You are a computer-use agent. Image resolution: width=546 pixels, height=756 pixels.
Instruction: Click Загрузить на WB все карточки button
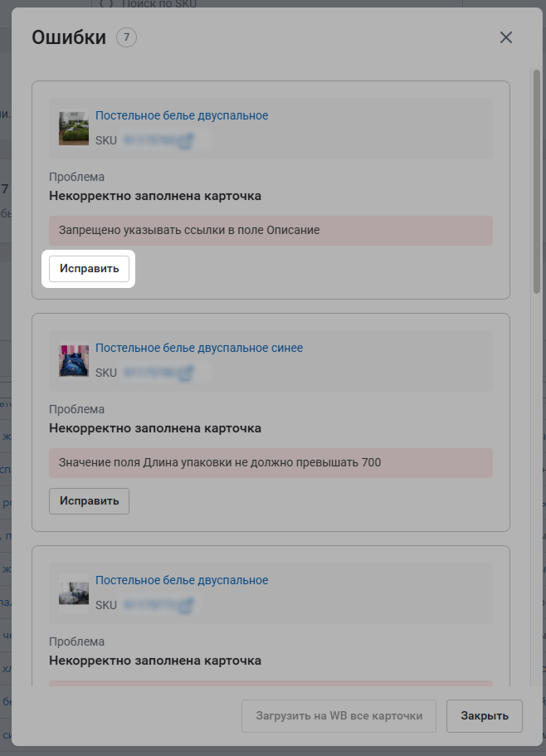coord(339,716)
